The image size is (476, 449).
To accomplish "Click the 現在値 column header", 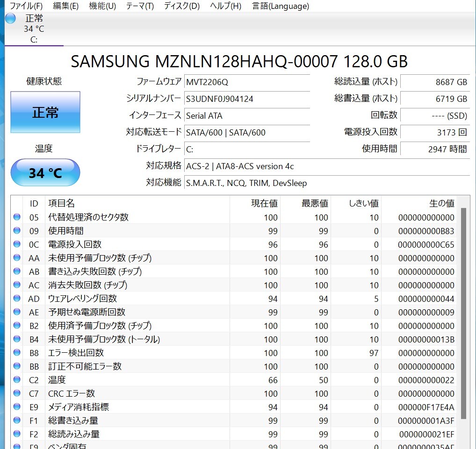I will (x=255, y=203).
